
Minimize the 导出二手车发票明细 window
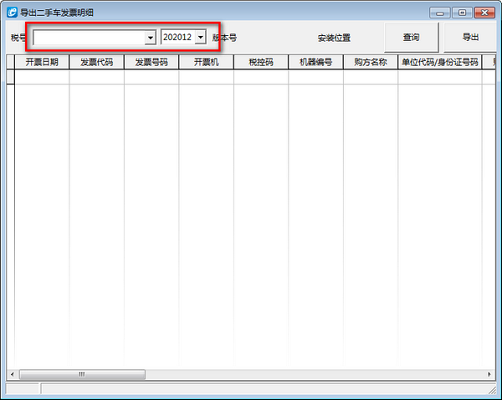[x=440, y=13]
